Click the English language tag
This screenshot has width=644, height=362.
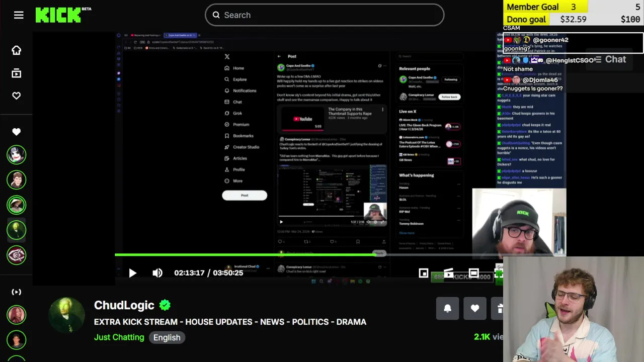click(x=167, y=338)
